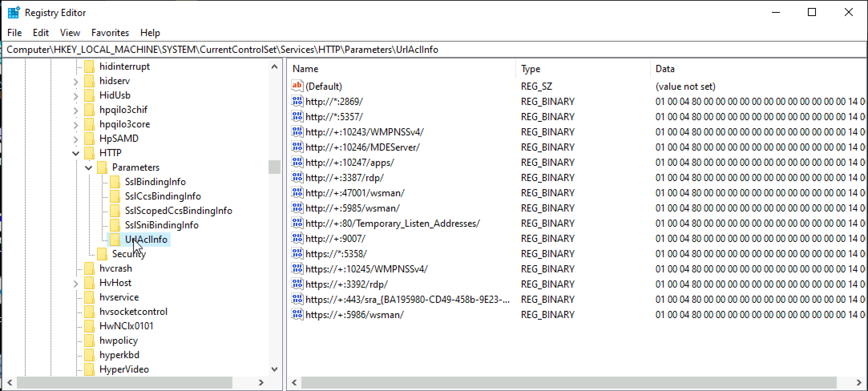Viewport: 868px width, 391px height.
Task: Expand the HvHost key chevron
Action: point(76,282)
